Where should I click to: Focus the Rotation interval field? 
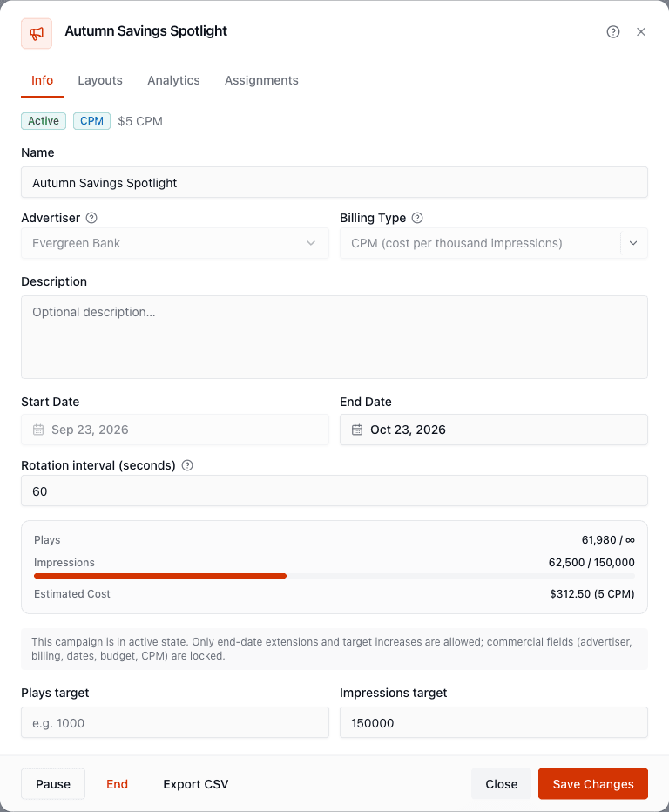pyautogui.click(x=334, y=491)
